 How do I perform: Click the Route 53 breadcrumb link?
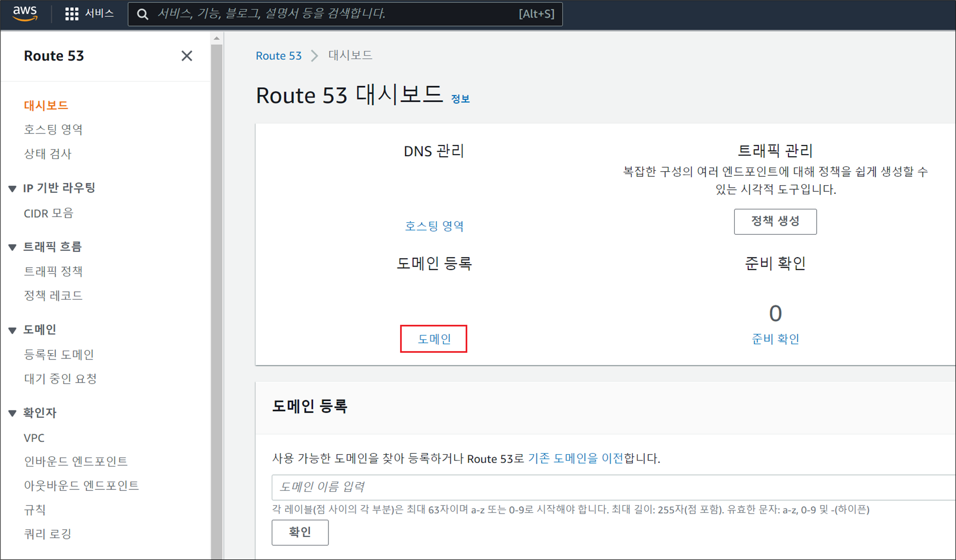pyautogui.click(x=278, y=56)
